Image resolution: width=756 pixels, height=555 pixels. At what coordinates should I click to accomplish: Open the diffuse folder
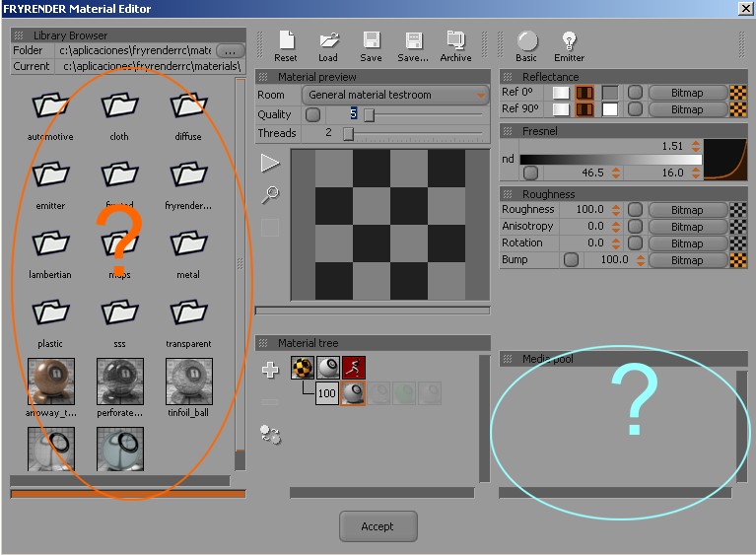point(188,105)
